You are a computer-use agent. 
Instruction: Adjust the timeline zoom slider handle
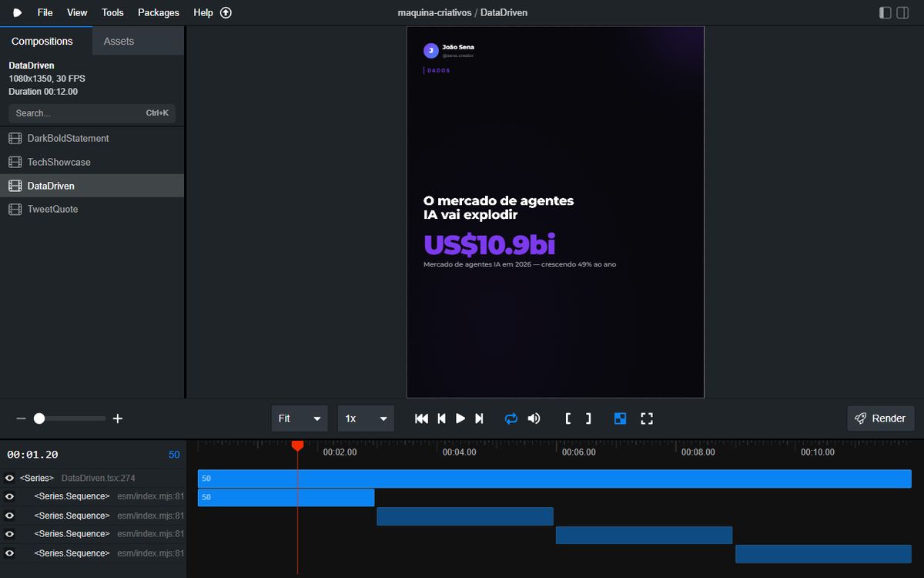[39, 418]
